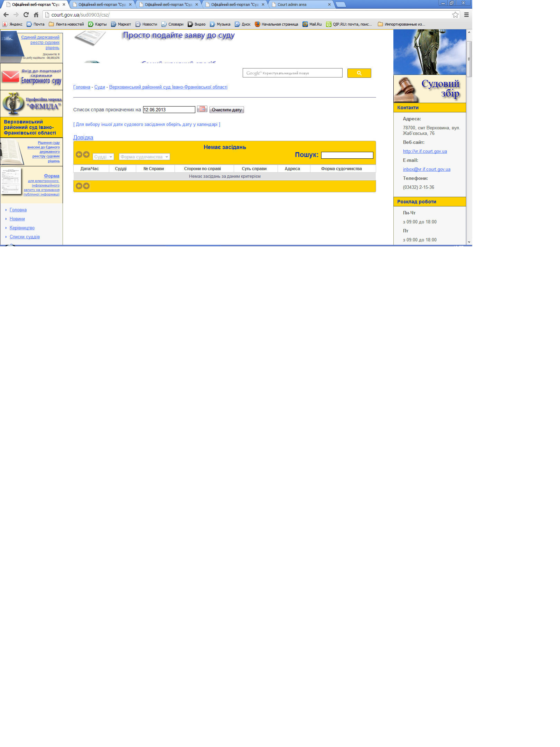Reload the page using the browser refresh icon
This screenshot has width=560, height=747.
(26, 15)
